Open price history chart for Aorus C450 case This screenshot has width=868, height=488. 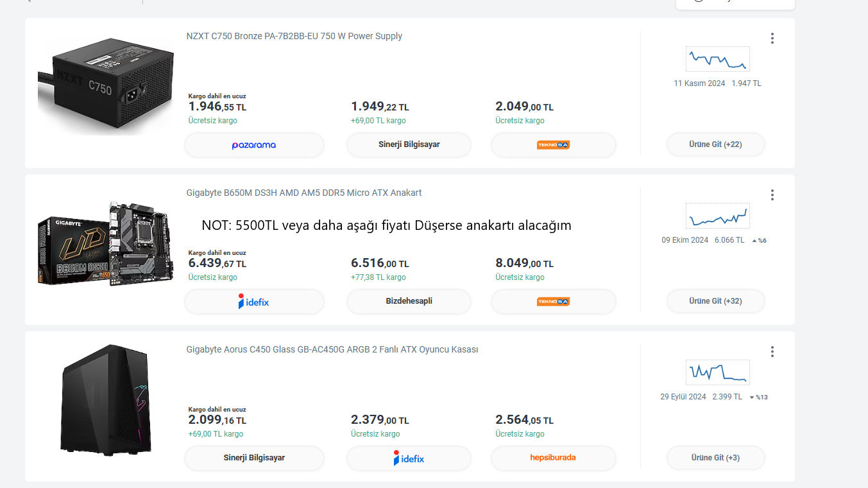tap(717, 372)
